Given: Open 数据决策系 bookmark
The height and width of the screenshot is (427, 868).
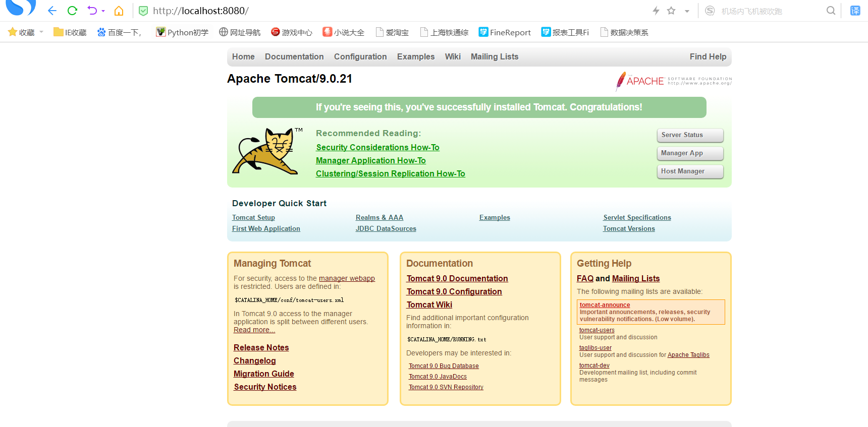Looking at the screenshot, I should (x=624, y=32).
